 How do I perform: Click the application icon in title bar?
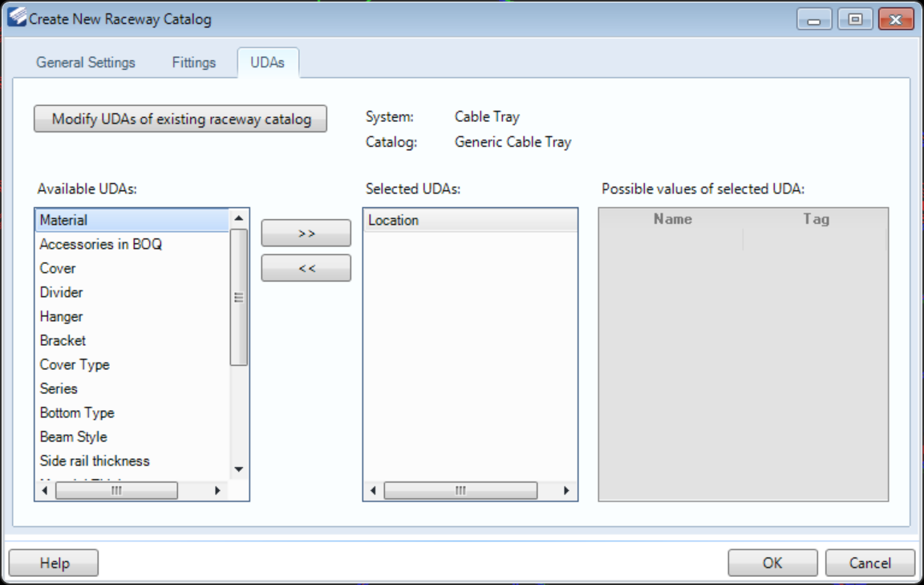pos(17,17)
